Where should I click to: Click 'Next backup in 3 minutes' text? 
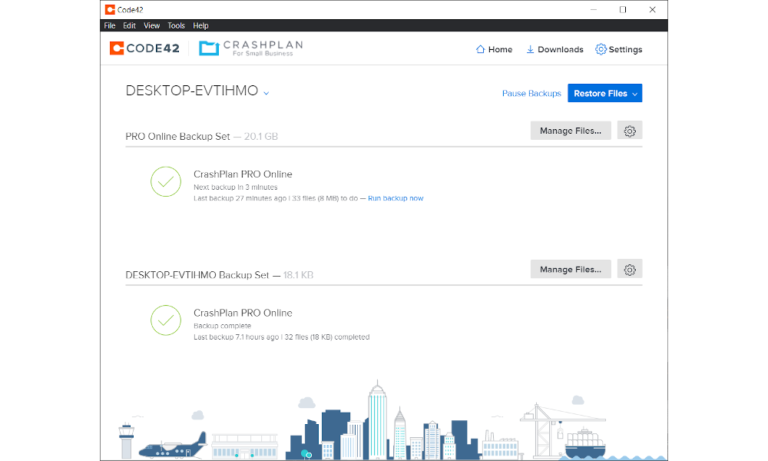pyautogui.click(x=235, y=187)
